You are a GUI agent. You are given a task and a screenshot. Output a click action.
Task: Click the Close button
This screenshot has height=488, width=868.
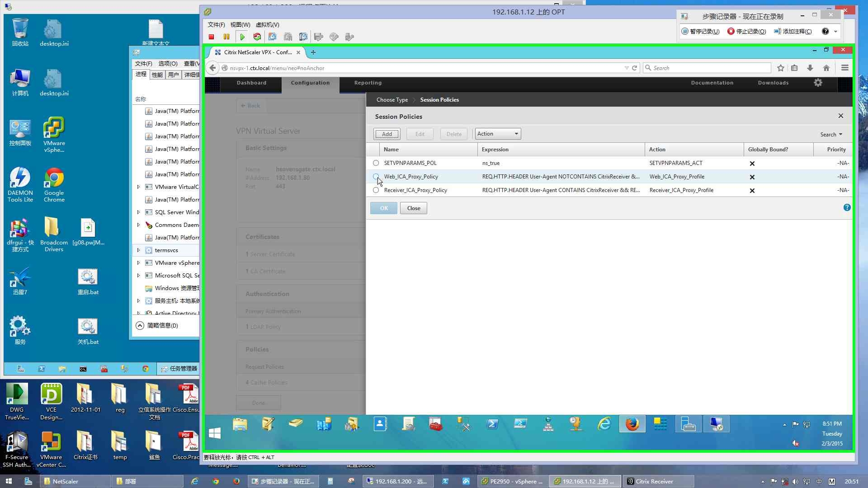coord(414,208)
